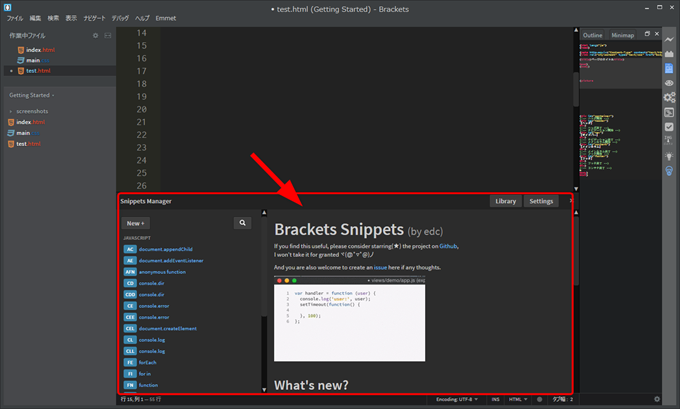Click the gear icon at status bar right
The width and height of the screenshot is (680, 409).
pyautogui.click(x=657, y=399)
